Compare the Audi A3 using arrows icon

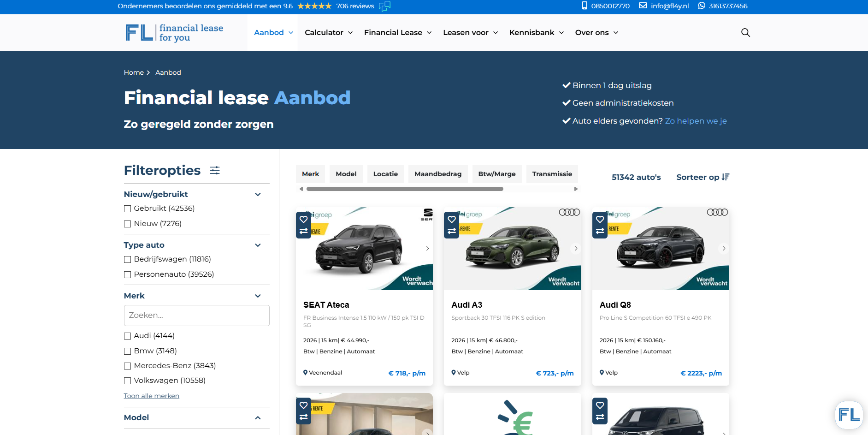pos(452,231)
